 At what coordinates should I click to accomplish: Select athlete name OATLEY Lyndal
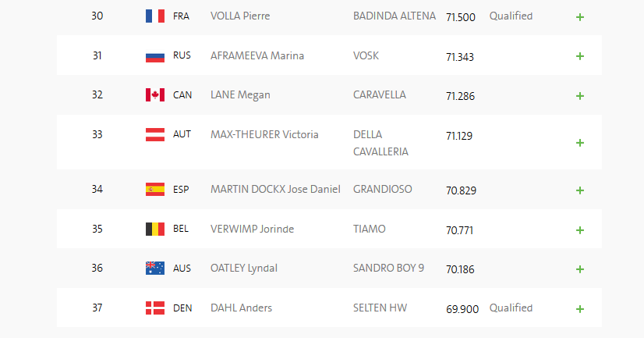click(x=244, y=269)
